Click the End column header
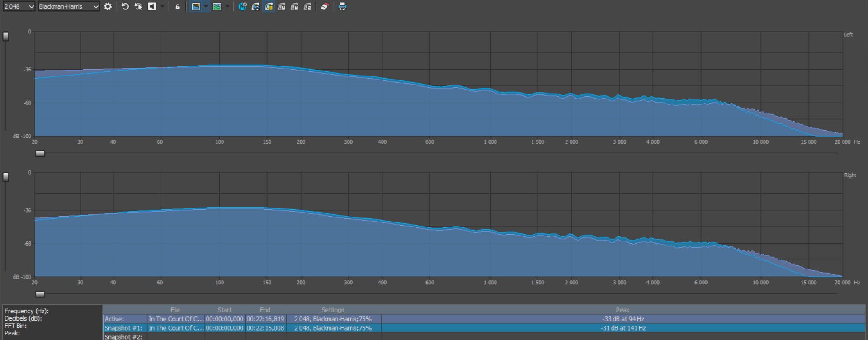 265,310
